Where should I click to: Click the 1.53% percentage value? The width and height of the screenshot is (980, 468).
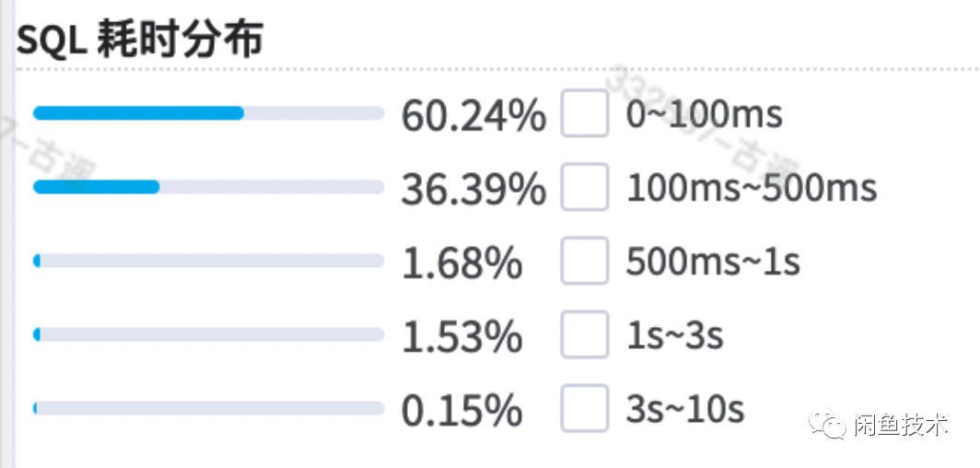point(461,337)
